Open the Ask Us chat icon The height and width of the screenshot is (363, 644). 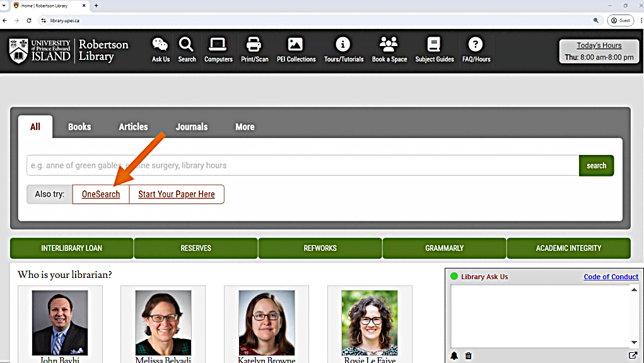point(160,44)
